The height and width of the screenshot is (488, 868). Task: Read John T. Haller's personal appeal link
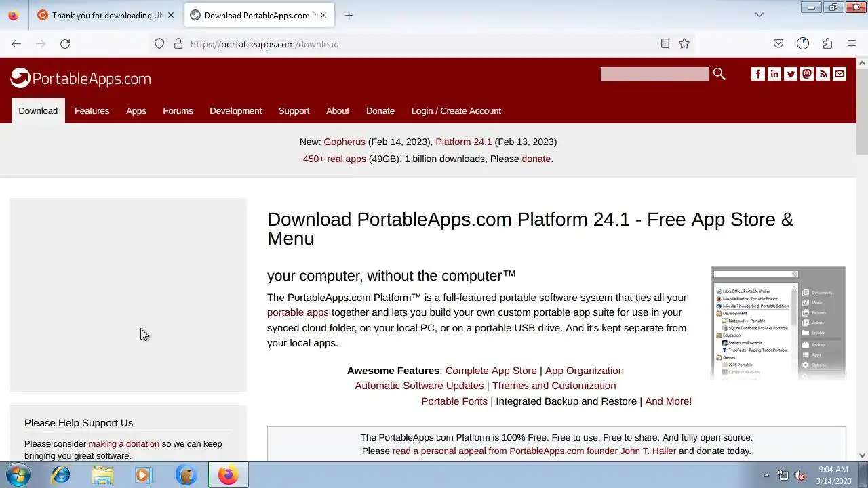534,451
